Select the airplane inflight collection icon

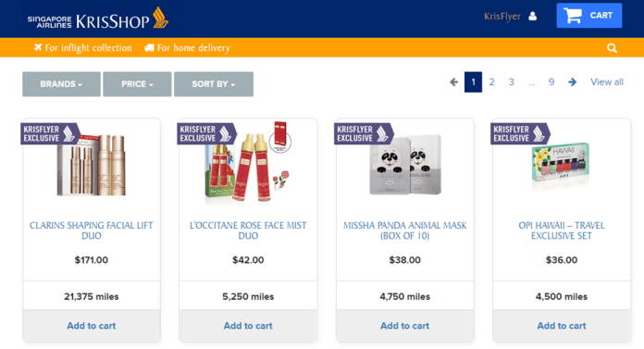pyautogui.click(x=38, y=47)
